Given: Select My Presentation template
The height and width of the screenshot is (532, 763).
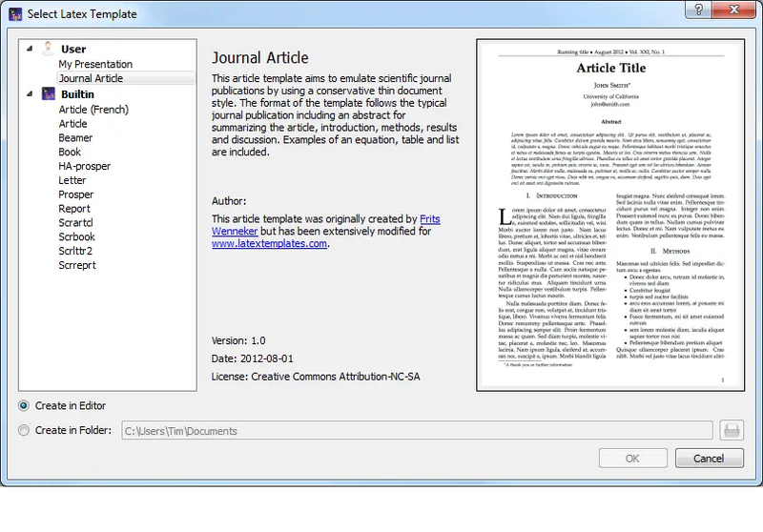Looking at the screenshot, I should pos(95,64).
